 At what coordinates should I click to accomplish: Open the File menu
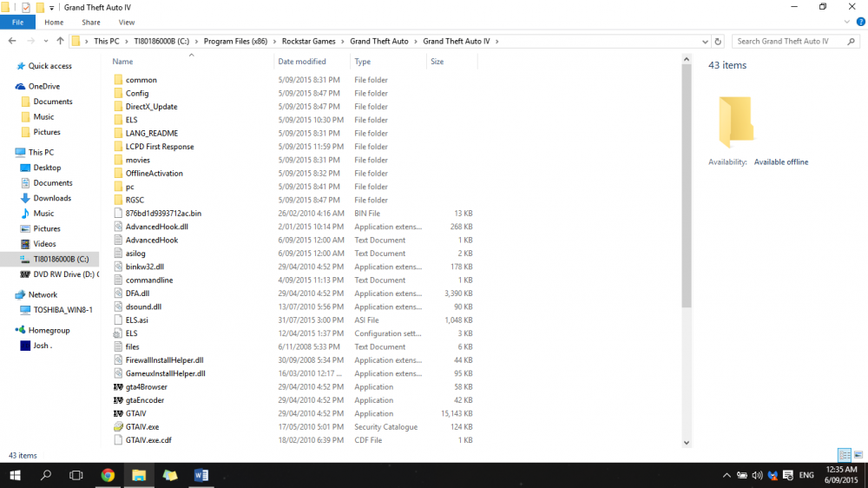coord(17,23)
